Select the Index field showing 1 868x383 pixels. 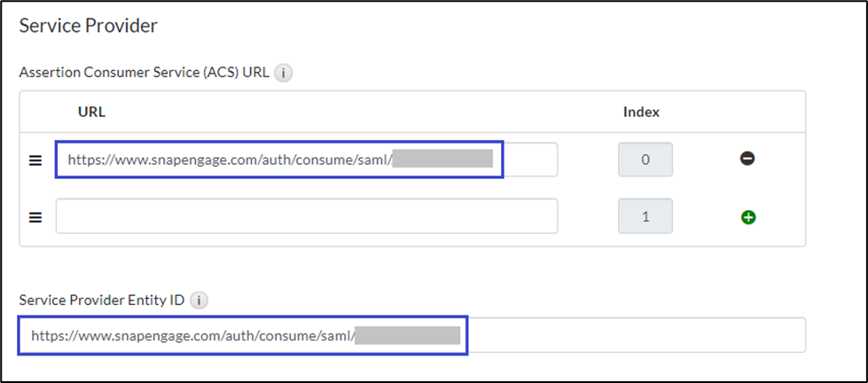(645, 216)
